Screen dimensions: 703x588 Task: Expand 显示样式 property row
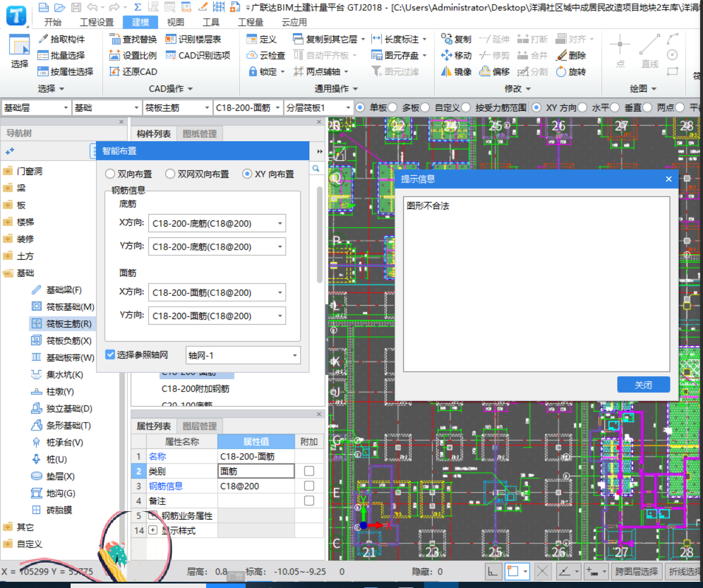[152, 530]
